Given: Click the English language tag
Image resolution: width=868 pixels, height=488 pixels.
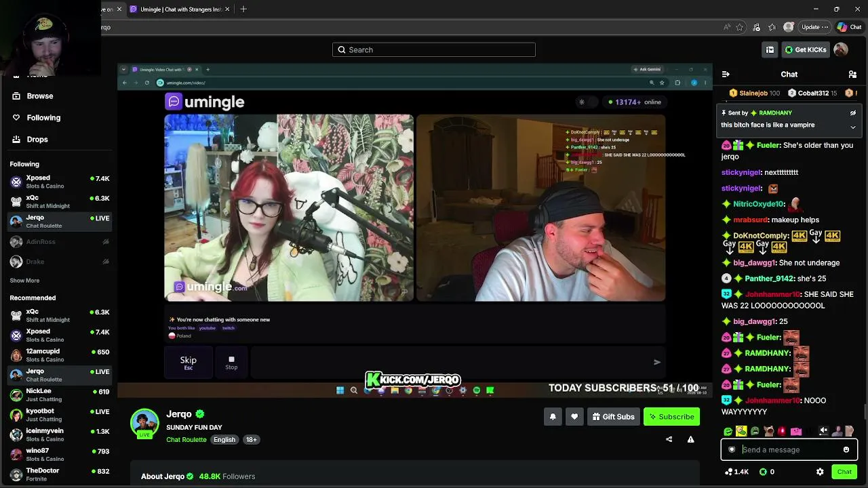Looking at the screenshot, I should [x=224, y=439].
